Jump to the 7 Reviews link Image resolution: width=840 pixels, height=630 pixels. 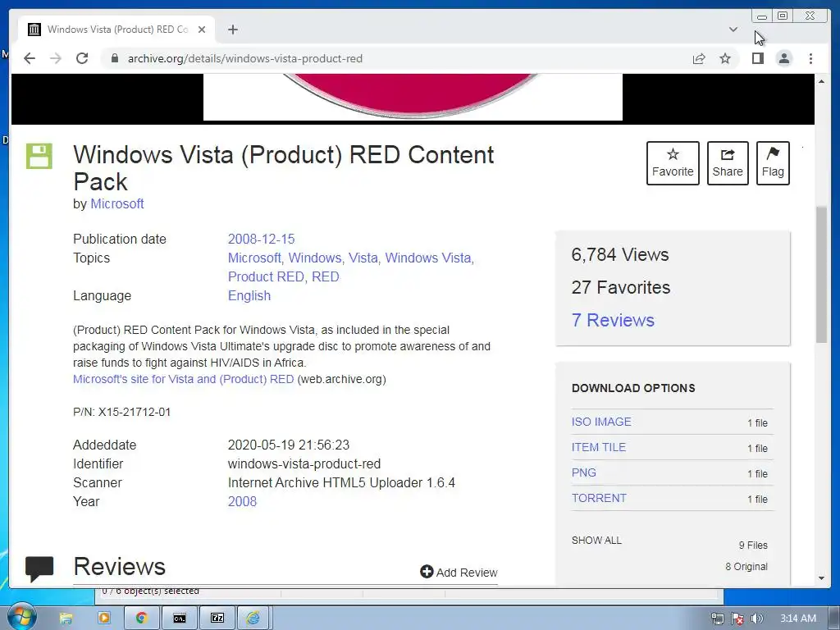(x=613, y=320)
